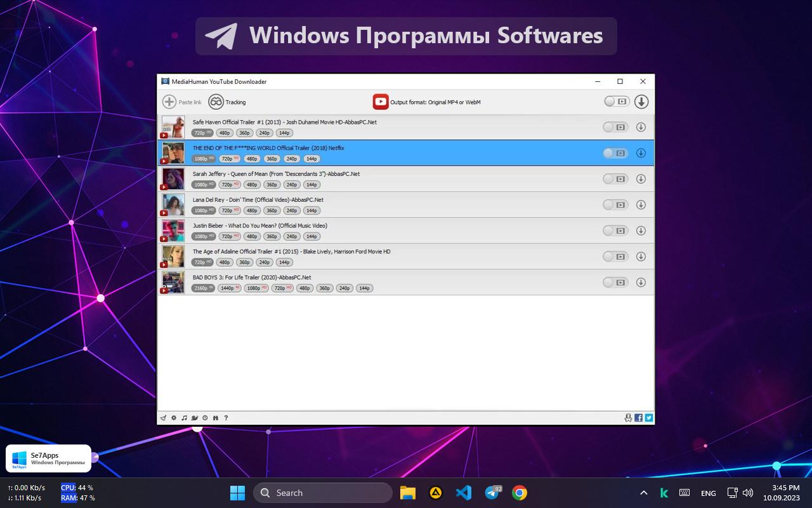Image resolution: width=812 pixels, height=508 pixels.
Task: Choose 1080p for BAD BOYS 3 trailer
Action: pyautogui.click(x=256, y=288)
